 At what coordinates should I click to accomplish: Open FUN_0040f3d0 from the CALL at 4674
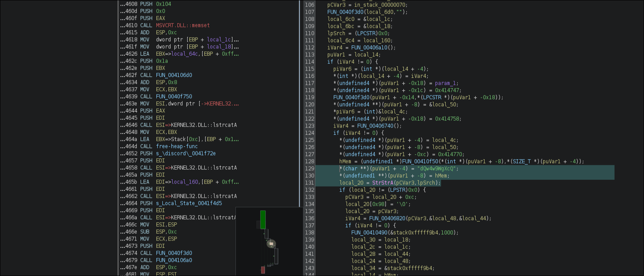(x=174, y=253)
